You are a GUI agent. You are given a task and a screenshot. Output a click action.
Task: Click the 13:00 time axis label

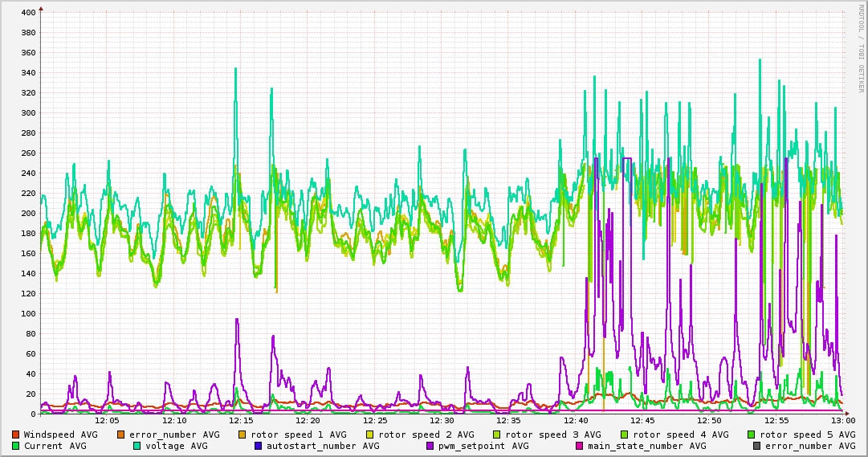843,421
